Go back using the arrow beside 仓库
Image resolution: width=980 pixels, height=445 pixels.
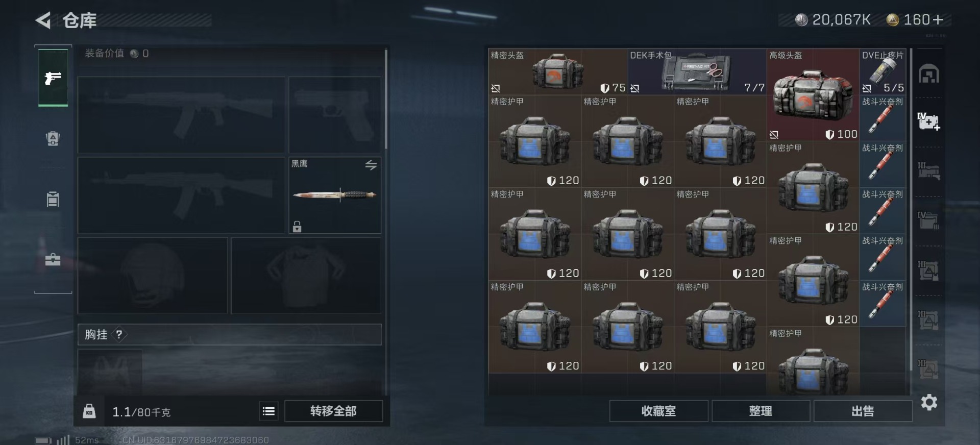point(43,20)
